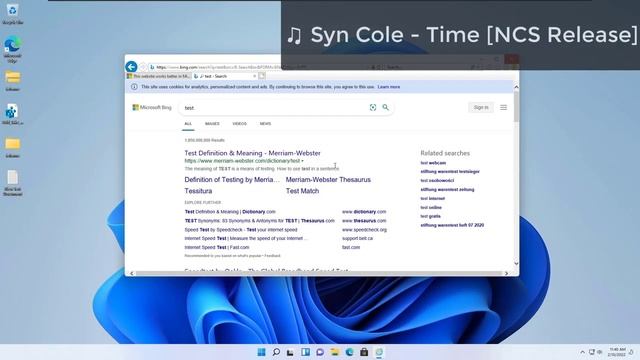This screenshot has width=640, height=360.
Task: Open Microsoft Edge from the taskbar
Action: [349, 352]
